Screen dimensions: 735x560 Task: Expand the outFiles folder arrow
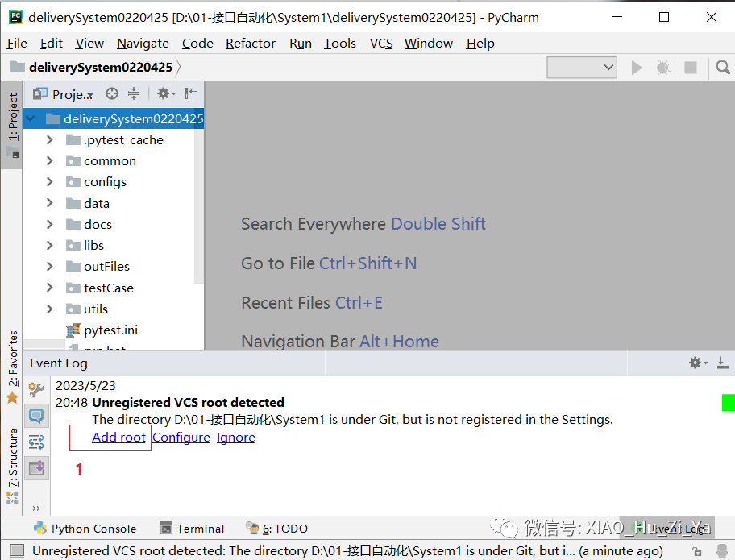coord(50,266)
